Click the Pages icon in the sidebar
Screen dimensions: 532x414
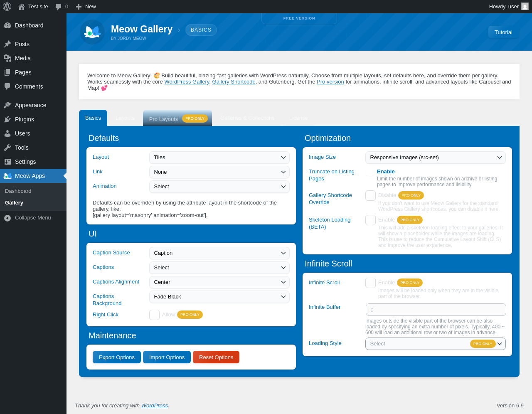[7, 72]
